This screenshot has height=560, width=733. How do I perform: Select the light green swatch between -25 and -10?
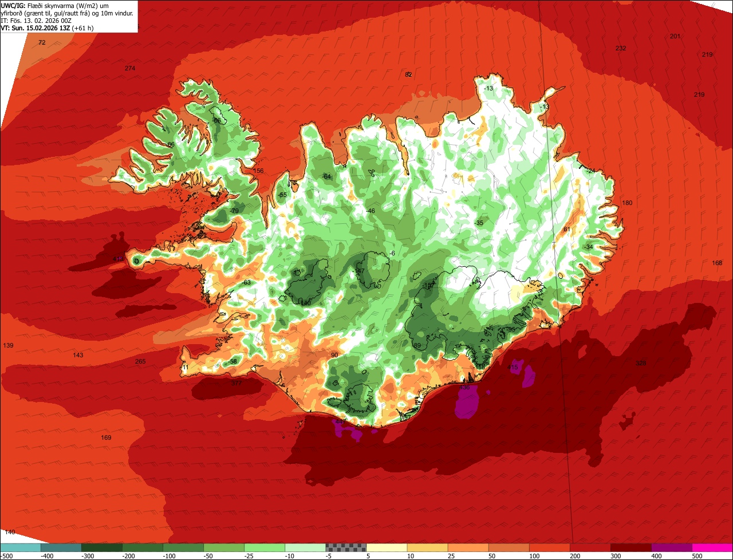[265, 547]
